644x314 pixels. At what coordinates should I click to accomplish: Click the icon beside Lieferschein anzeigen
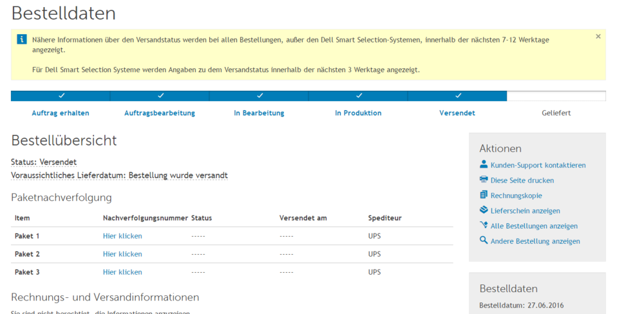point(484,210)
